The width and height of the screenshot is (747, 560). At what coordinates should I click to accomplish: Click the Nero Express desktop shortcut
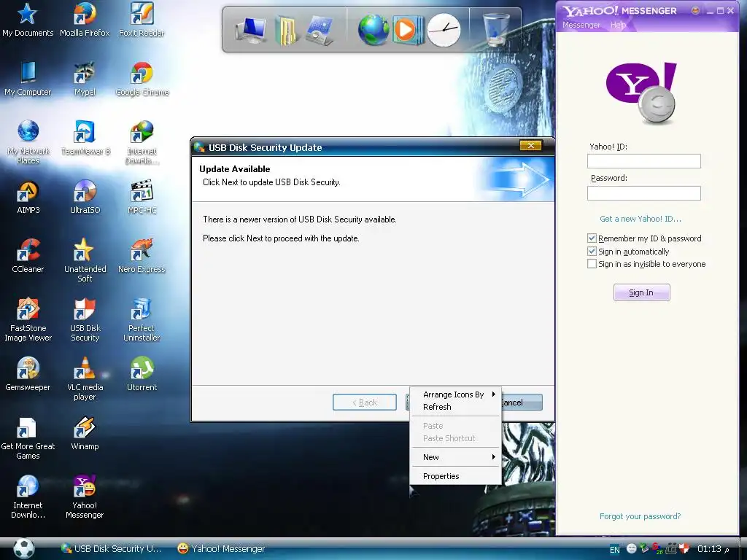tap(142, 256)
